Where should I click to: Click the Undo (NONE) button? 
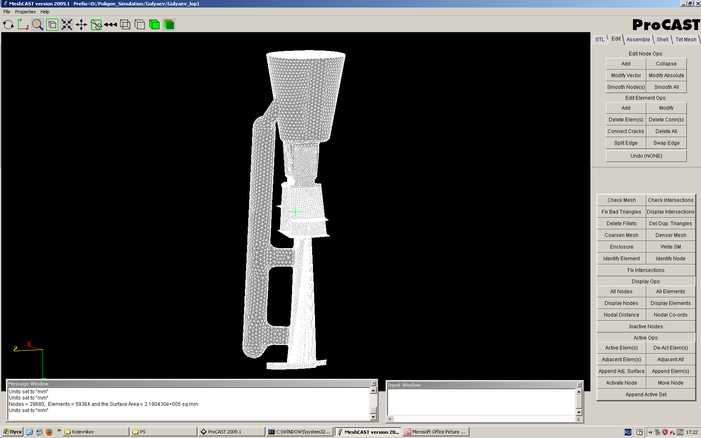[646, 156]
